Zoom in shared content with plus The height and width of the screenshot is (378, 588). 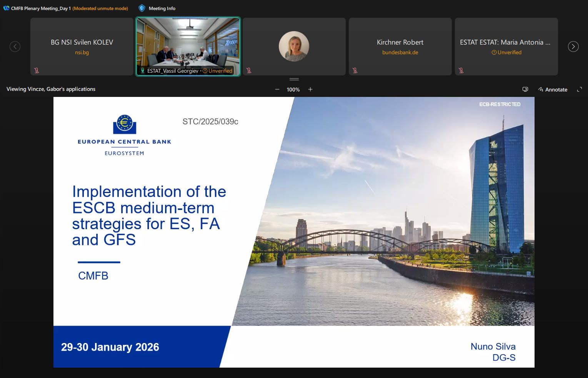coord(310,90)
